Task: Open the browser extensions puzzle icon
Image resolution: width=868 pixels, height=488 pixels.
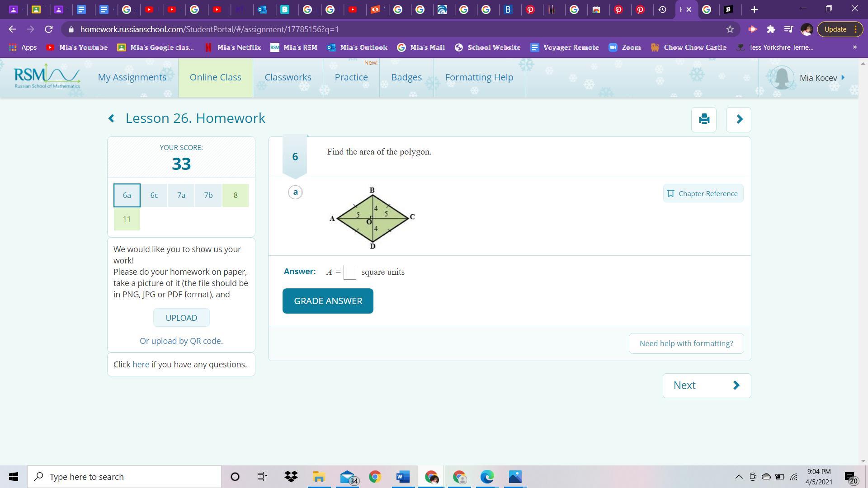Action: coord(771,29)
